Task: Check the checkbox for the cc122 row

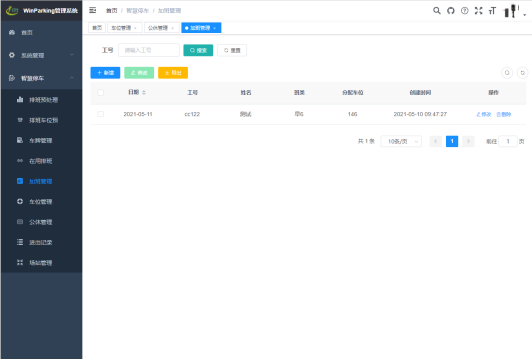Action: (x=101, y=114)
